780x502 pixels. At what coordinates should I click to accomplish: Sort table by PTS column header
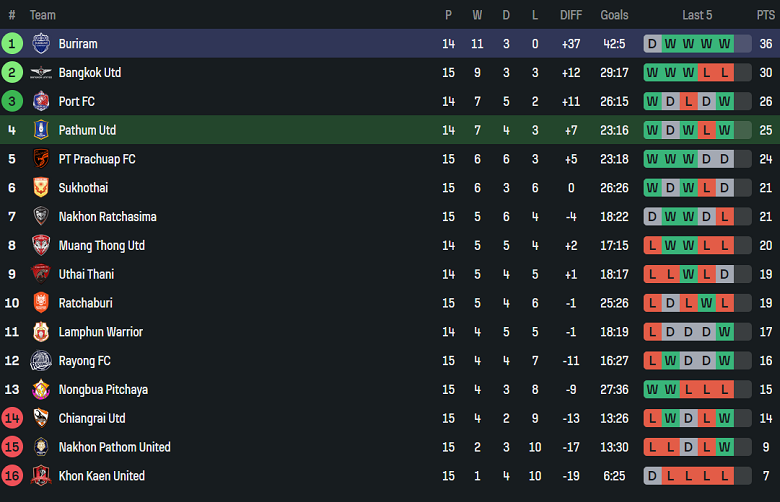coord(765,15)
